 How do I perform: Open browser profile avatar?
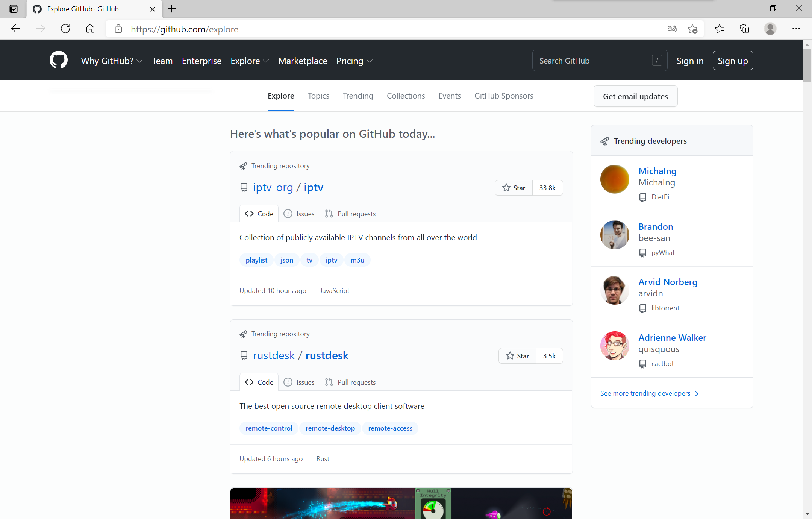[770, 29]
